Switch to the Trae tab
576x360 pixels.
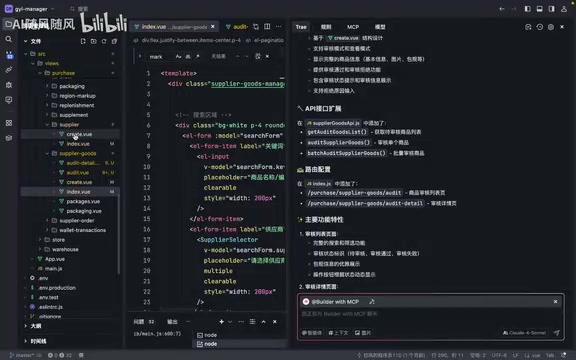click(x=301, y=27)
